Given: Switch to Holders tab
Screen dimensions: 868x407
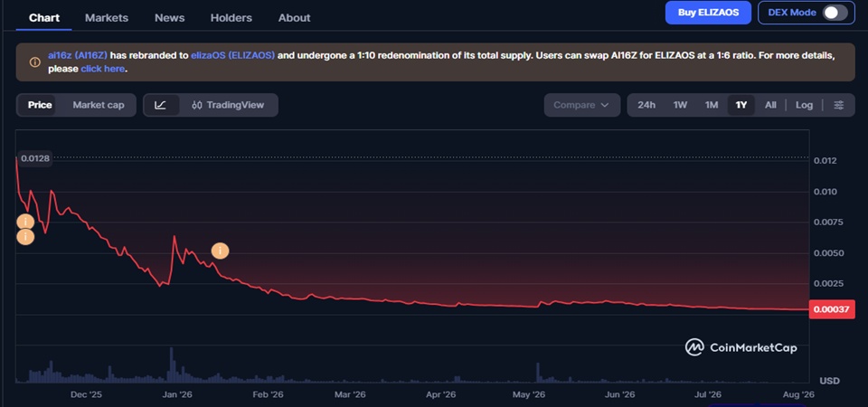Looking at the screenshot, I should click(x=231, y=18).
